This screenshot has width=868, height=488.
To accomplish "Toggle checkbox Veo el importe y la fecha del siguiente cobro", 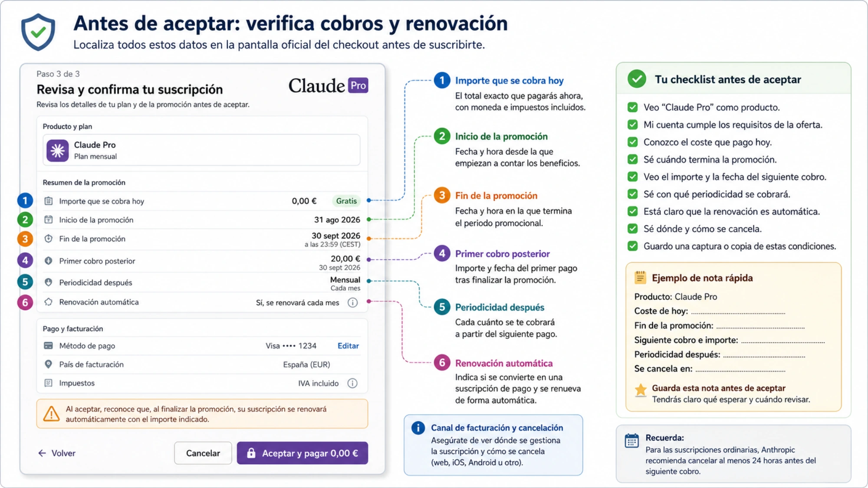I will pyautogui.click(x=633, y=177).
